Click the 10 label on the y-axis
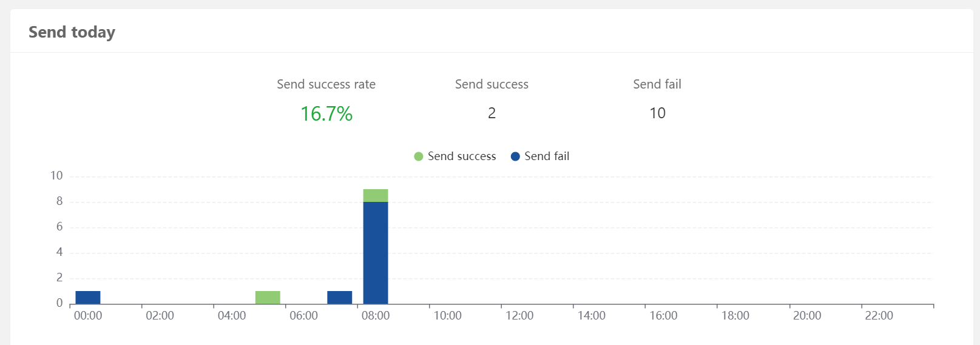980x345 pixels. pos(56,176)
